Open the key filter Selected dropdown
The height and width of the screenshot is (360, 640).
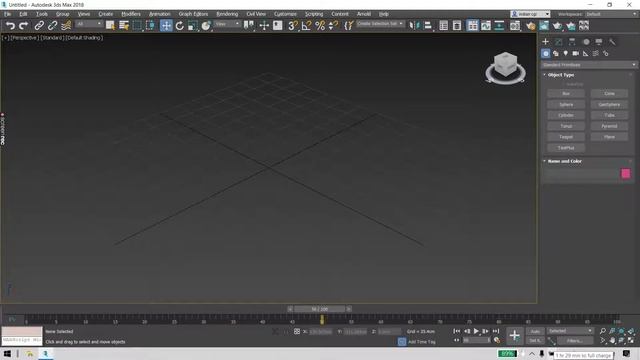point(570,331)
